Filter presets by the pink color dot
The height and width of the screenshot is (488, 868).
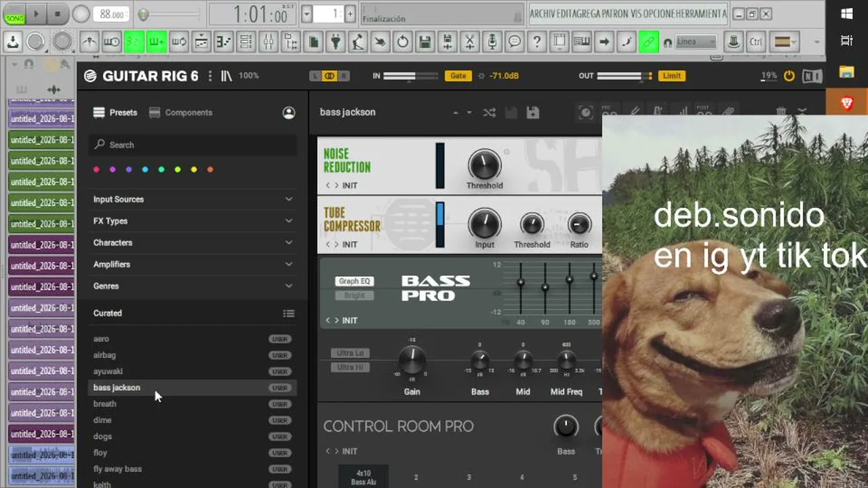click(x=96, y=169)
